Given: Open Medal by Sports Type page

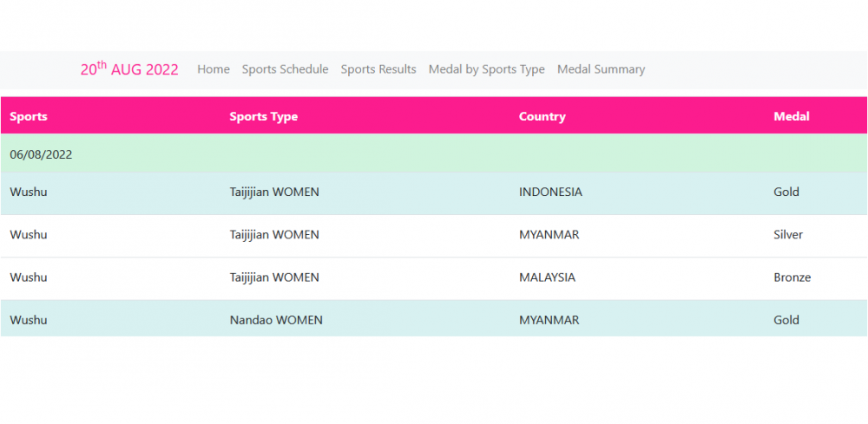Looking at the screenshot, I should pyautogui.click(x=486, y=69).
